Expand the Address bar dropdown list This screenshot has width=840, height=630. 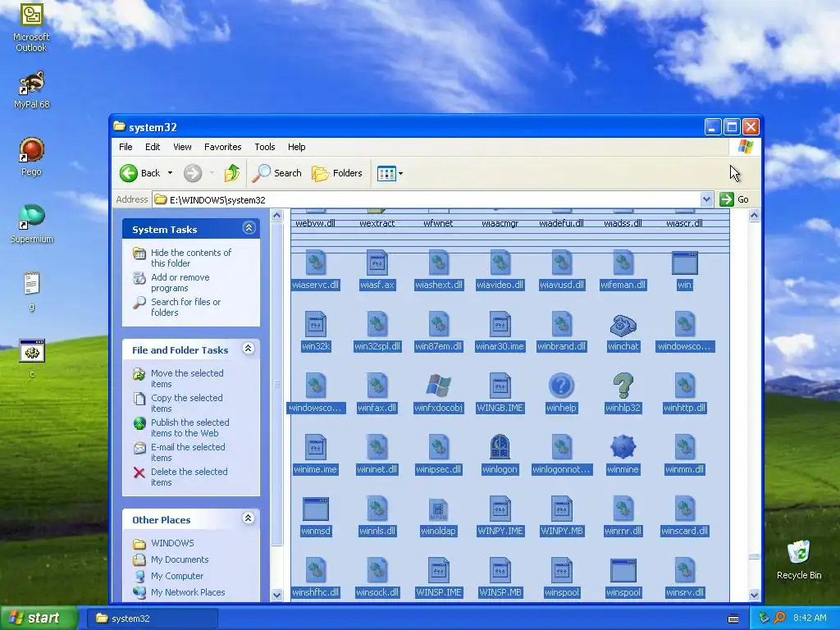click(x=706, y=199)
